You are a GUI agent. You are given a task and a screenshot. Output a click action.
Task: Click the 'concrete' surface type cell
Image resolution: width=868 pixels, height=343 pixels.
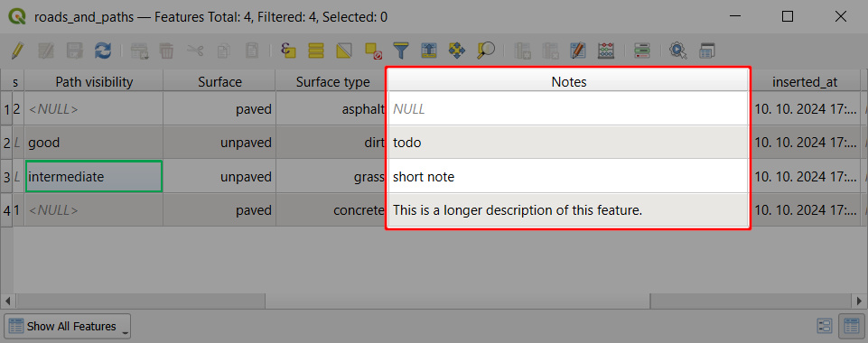tap(332, 210)
